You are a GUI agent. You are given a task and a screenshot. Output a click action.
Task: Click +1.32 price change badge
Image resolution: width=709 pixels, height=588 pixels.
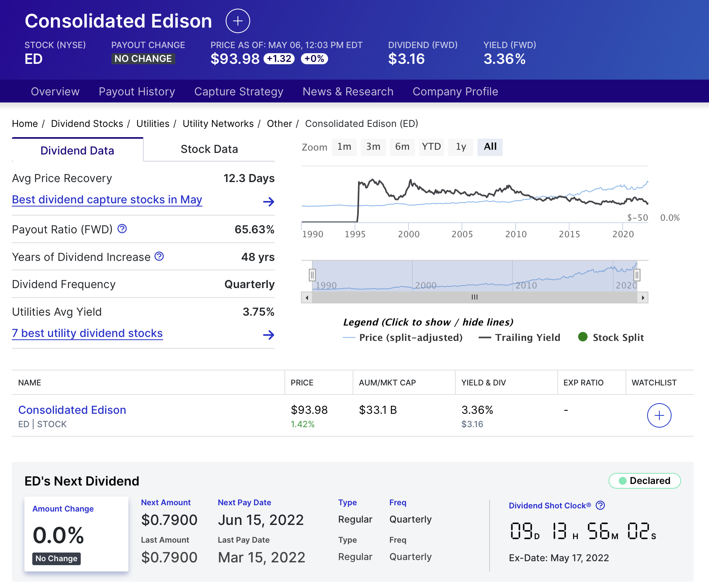tap(279, 59)
